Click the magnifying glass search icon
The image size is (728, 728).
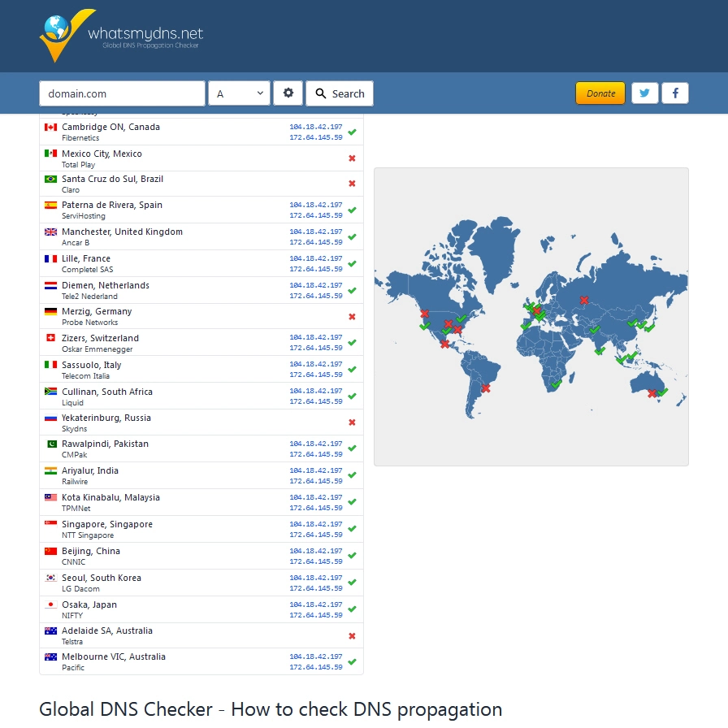pos(320,93)
